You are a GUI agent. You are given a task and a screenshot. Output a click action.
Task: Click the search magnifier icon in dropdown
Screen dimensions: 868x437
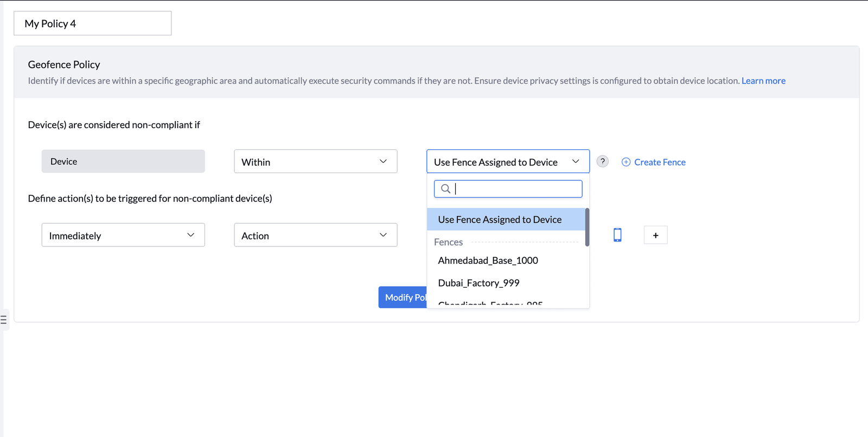click(x=445, y=189)
